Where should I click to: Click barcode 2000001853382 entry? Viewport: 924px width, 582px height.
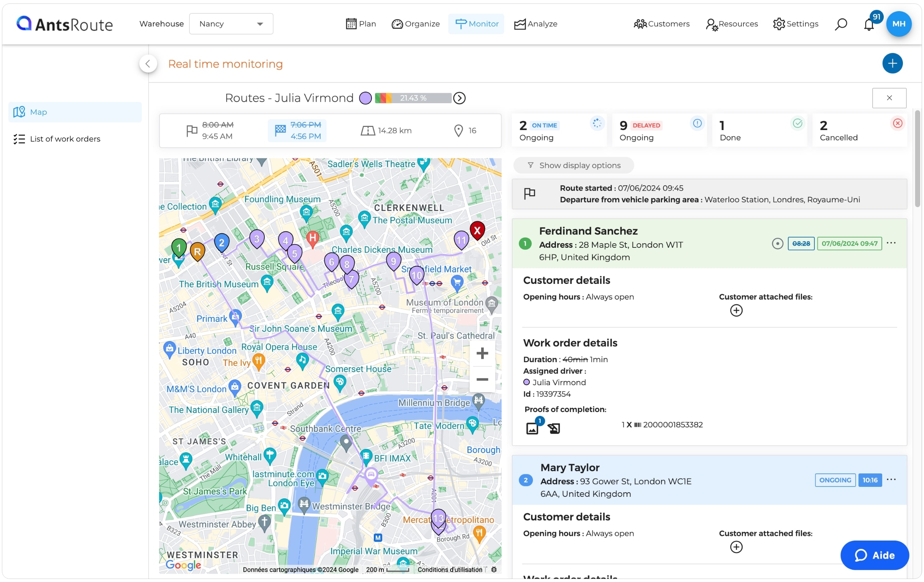click(x=661, y=425)
